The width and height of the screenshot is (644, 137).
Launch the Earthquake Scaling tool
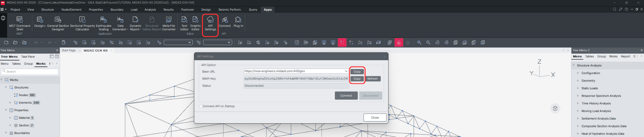tap(104, 23)
